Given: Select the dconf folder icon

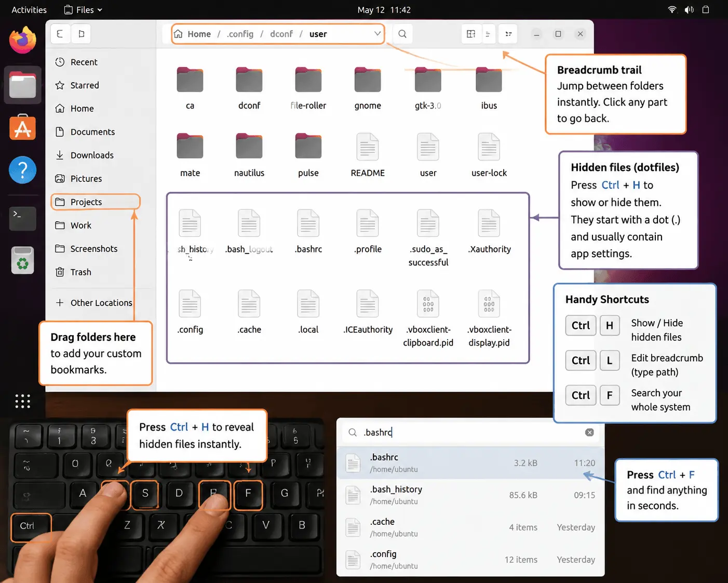Looking at the screenshot, I should tap(249, 80).
